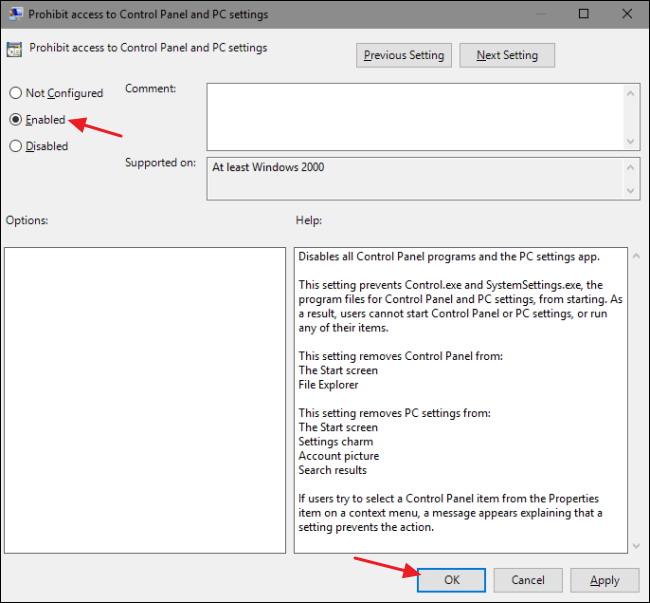Click the Supported on scroll down arrow

pos(631,190)
